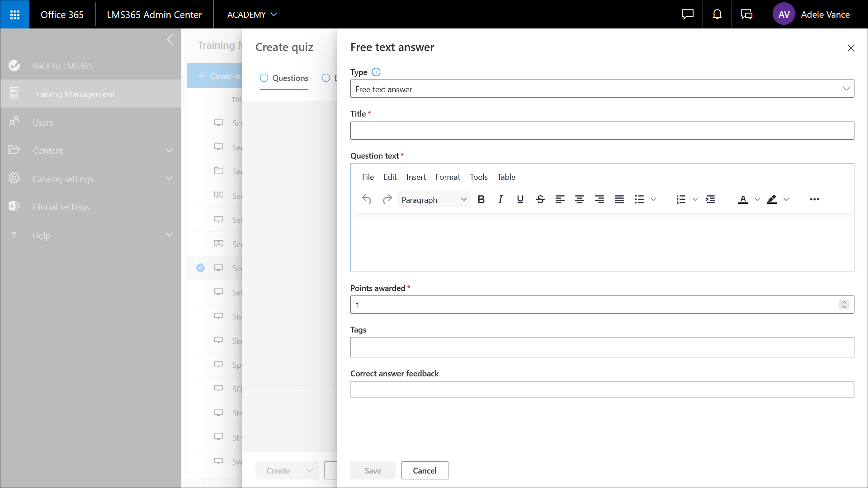Click the Cancel button
Viewport: 868px width, 488px height.
point(425,470)
